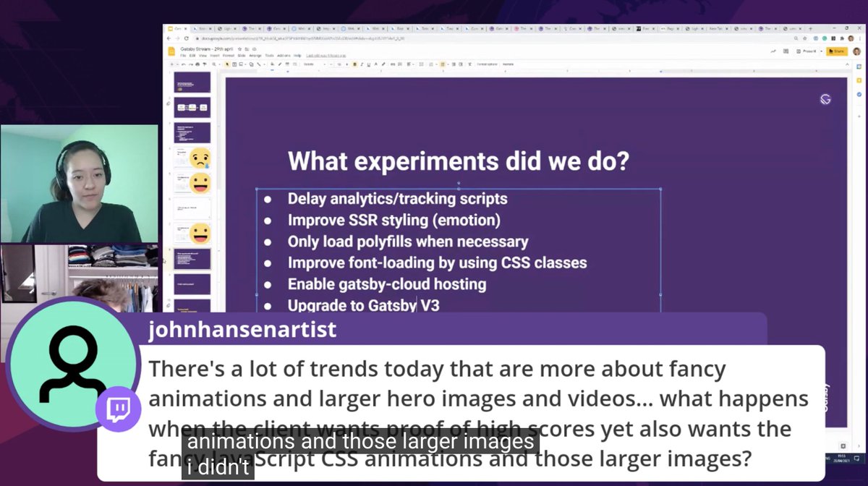The height and width of the screenshot is (486, 868).
Task: Open the Edit menu
Action: (x=192, y=56)
